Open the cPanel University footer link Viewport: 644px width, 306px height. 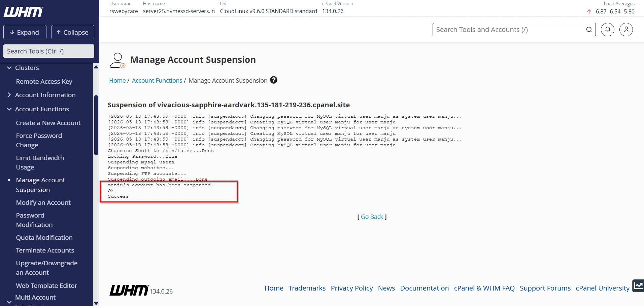[603, 288]
